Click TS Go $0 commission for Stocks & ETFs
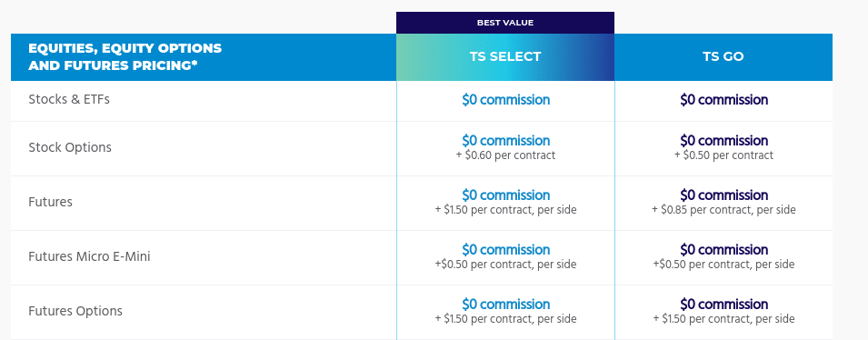868x340 pixels. coord(724,100)
